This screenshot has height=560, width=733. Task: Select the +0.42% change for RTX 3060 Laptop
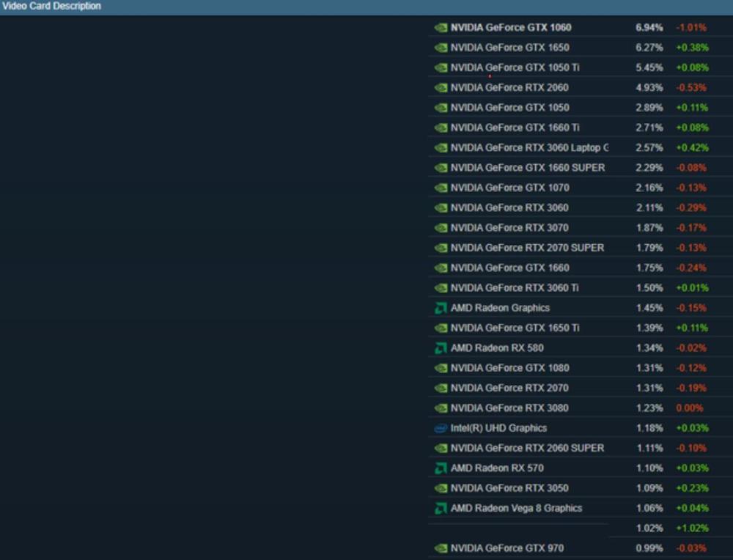tap(693, 148)
